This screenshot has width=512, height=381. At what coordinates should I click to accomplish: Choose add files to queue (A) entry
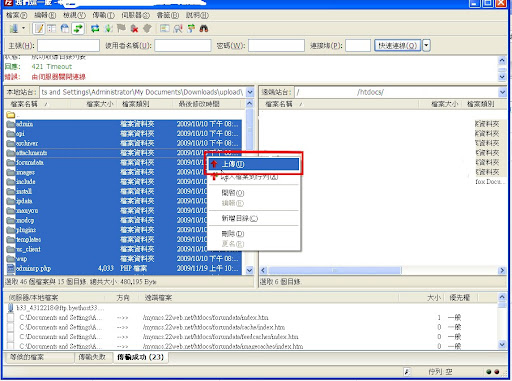[x=254, y=177]
